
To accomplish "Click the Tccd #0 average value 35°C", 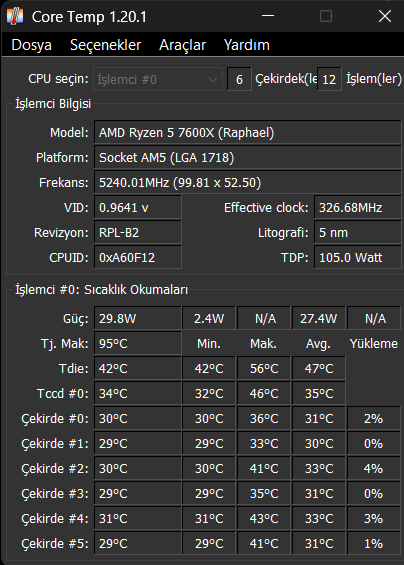I will (x=319, y=393).
